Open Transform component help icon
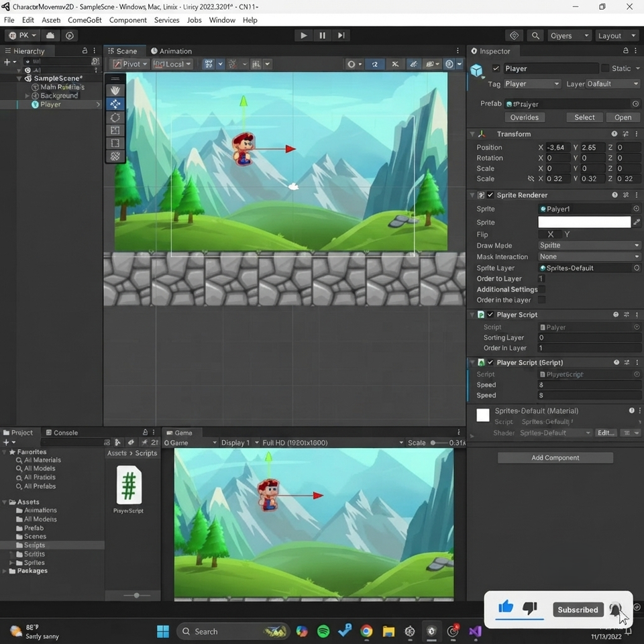 (x=614, y=134)
